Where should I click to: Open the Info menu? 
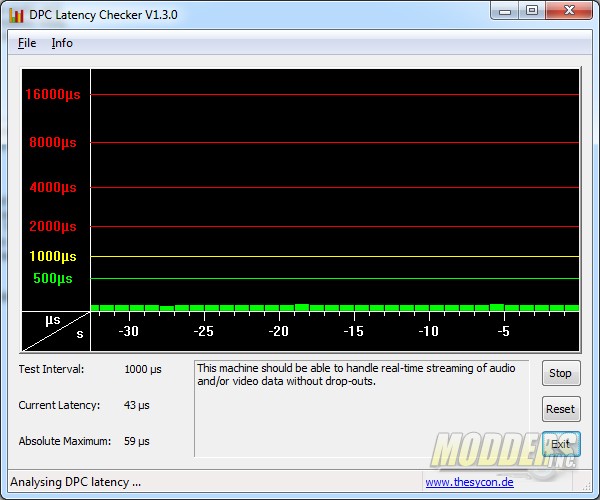click(x=62, y=43)
